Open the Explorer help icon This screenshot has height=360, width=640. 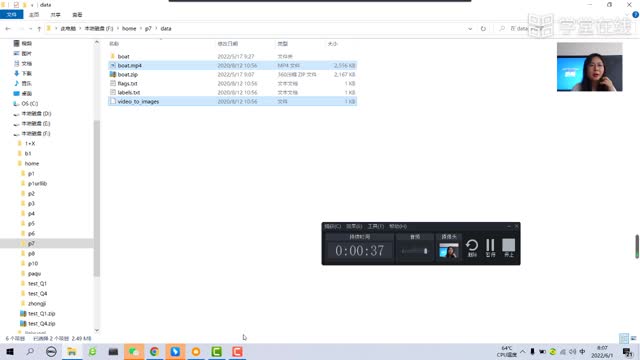pos(636,15)
